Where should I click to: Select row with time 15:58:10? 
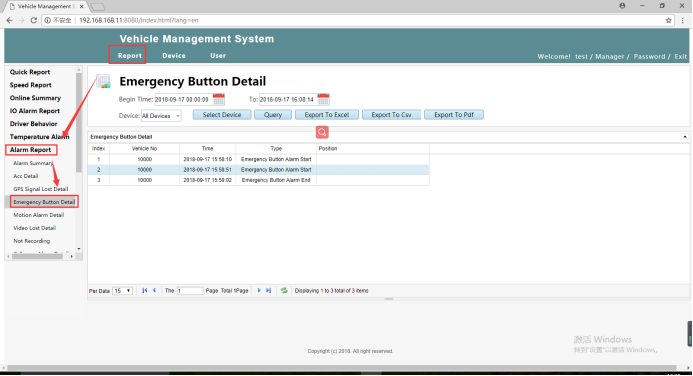point(259,159)
